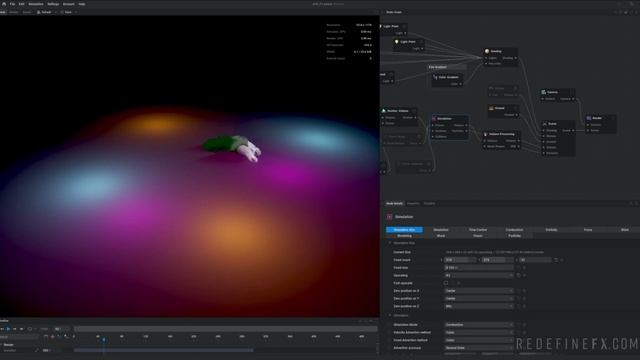Viewport: 640px width, 360px height.
Task: Open the Simulation menu in the menu bar
Action: coord(36,4)
